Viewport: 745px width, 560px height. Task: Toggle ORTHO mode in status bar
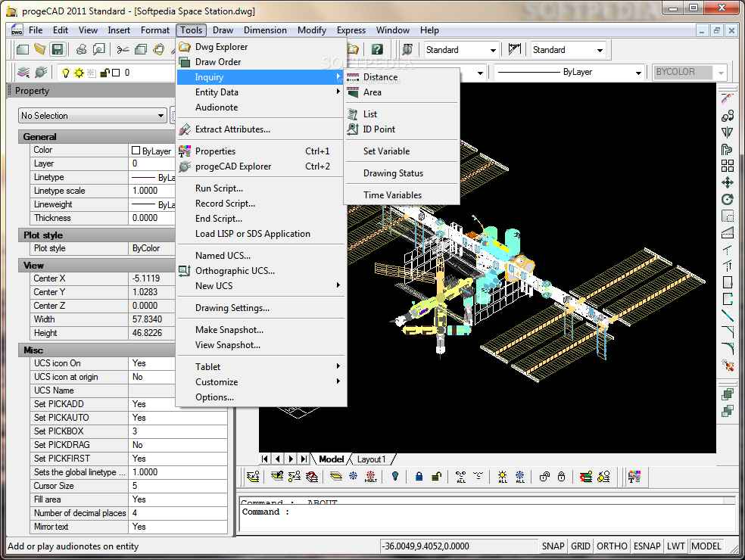(612, 546)
